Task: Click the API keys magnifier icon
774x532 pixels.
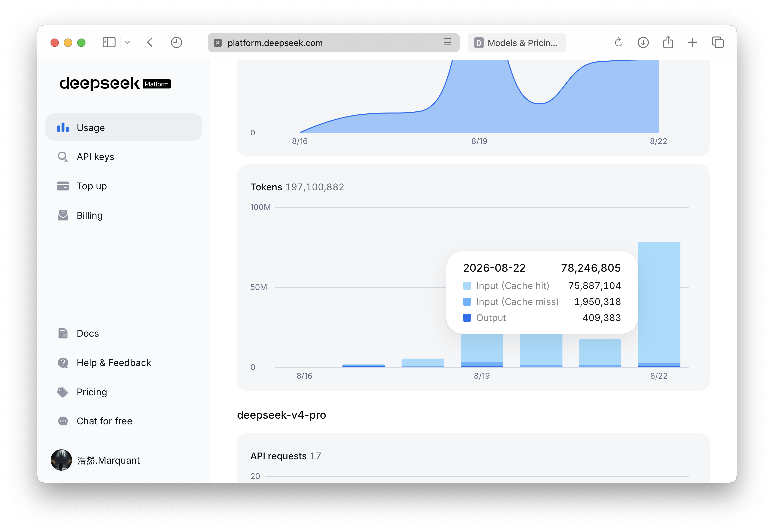Action: tap(63, 157)
